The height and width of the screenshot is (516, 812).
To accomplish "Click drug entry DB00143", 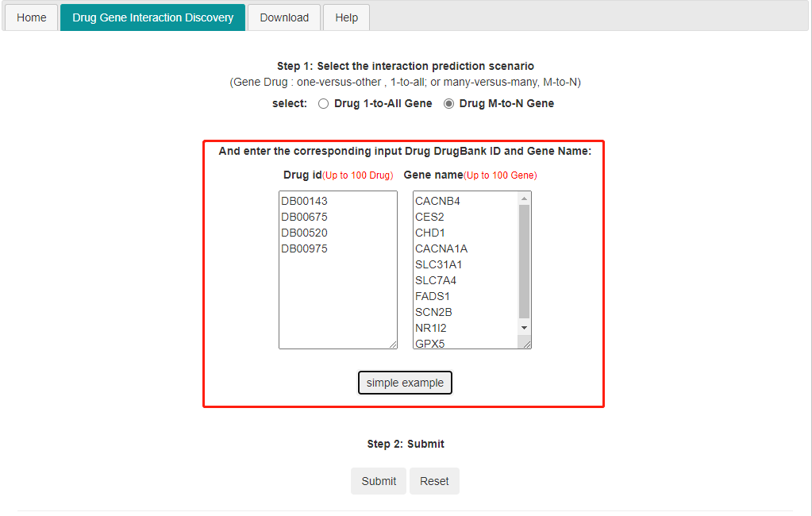I will (305, 201).
